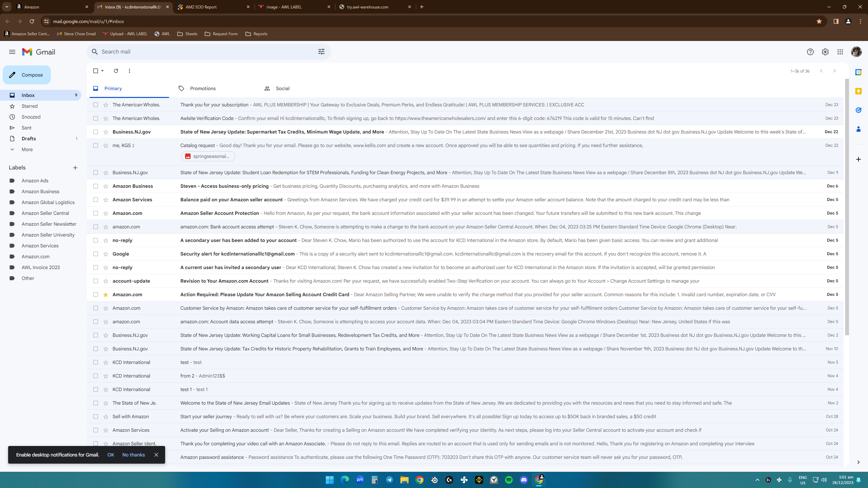Screen dimensions: 868x488
Task: Open Telegram from the taskbar
Action: point(389,480)
